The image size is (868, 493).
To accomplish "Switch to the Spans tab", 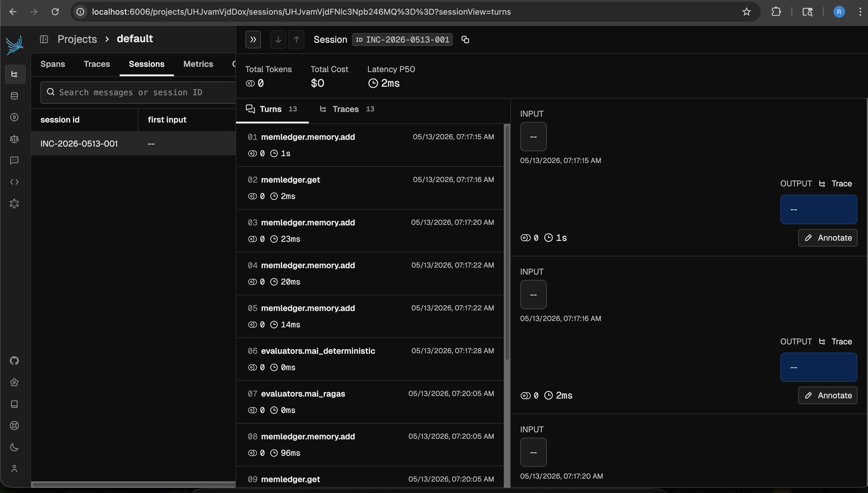I will 53,64.
